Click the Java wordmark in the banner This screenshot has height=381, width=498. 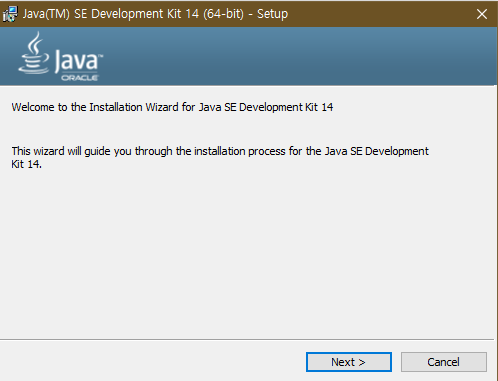[76, 60]
